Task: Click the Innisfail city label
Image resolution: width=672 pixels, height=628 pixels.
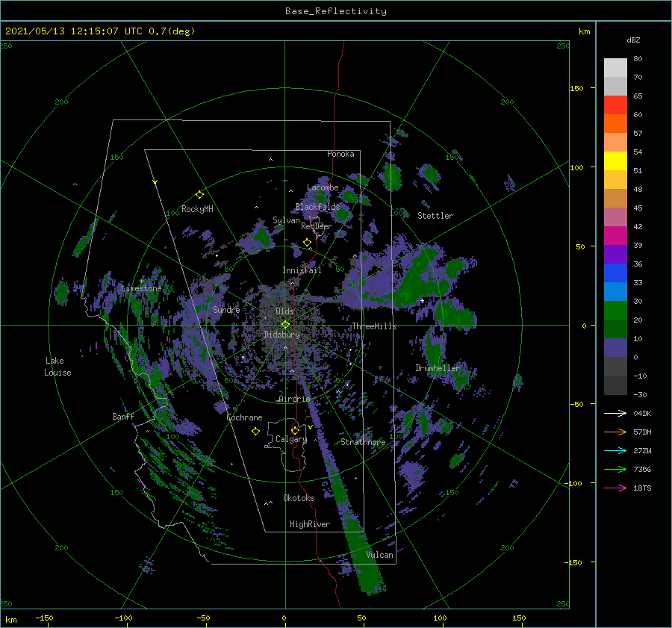Action: click(x=302, y=270)
